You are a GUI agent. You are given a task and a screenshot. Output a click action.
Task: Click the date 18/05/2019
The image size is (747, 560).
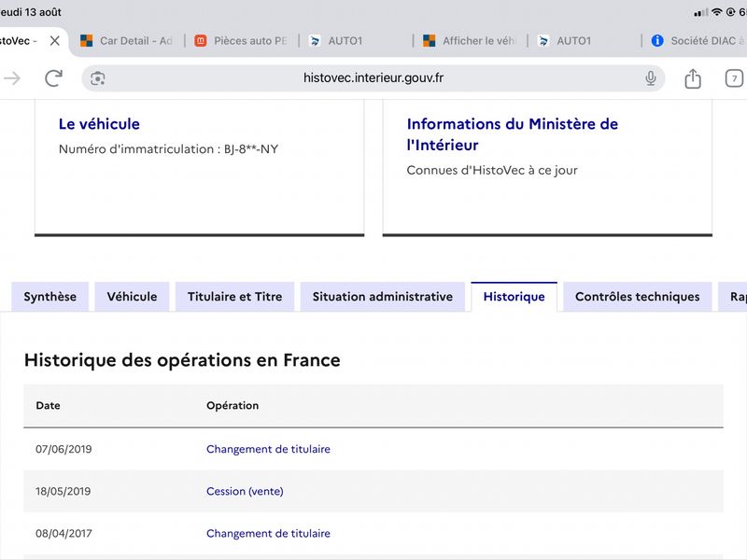(x=63, y=491)
